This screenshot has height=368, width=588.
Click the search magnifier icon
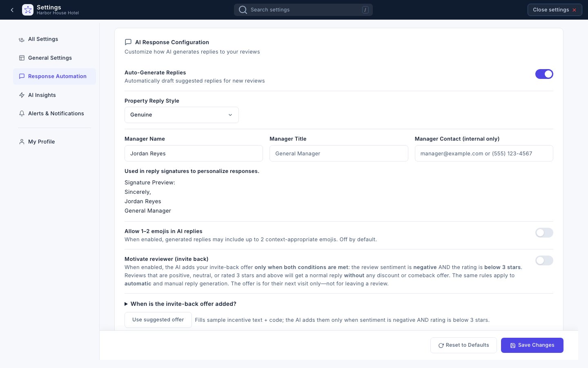(x=243, y=10)
